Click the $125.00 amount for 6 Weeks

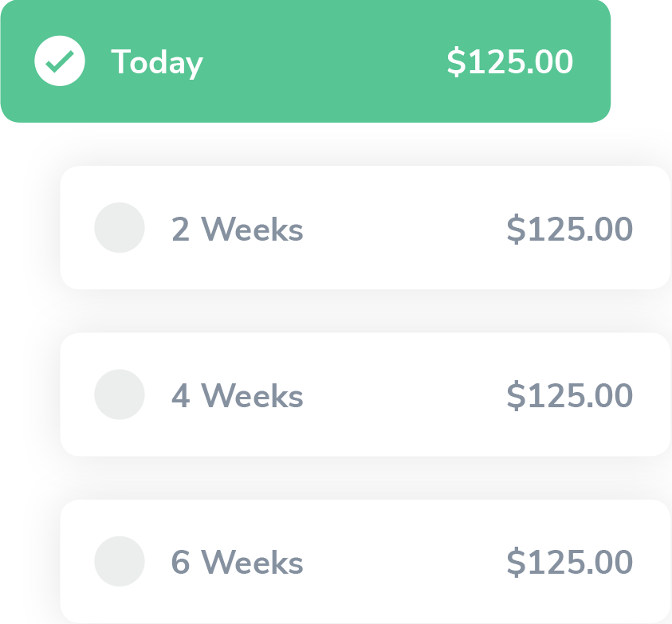570,563
